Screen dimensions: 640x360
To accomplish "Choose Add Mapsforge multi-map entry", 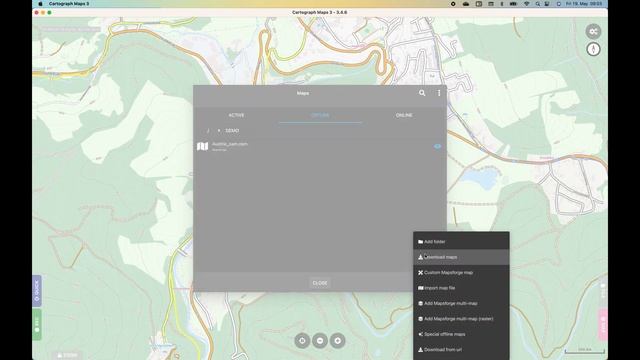I will point(461,303).
